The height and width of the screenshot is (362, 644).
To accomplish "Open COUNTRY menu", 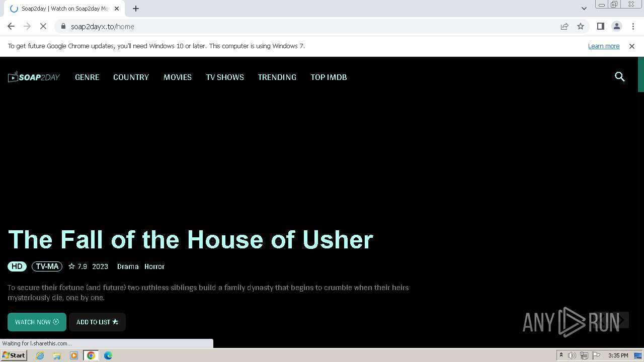I will [131, 77].
